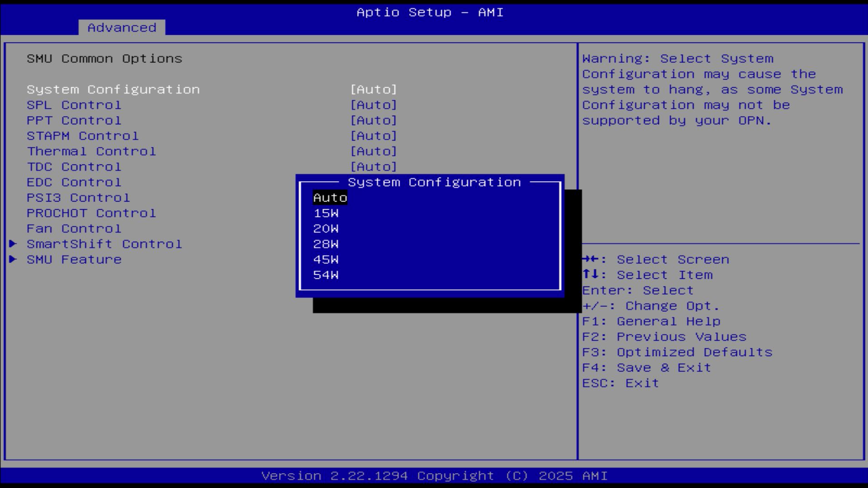The image size is (868, 488).
Task: Select the Auto option in popup
Action: [330, 198]
